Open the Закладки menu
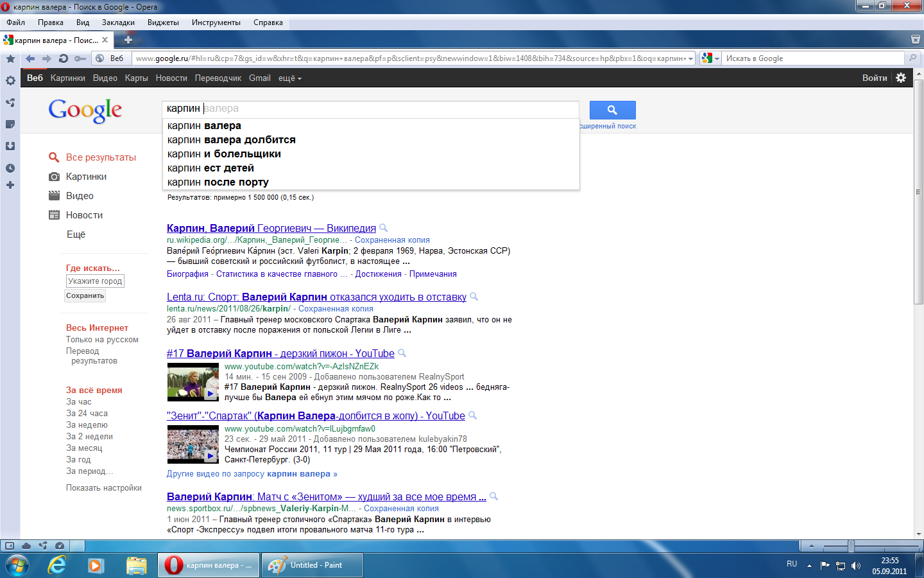 (118, 22)
